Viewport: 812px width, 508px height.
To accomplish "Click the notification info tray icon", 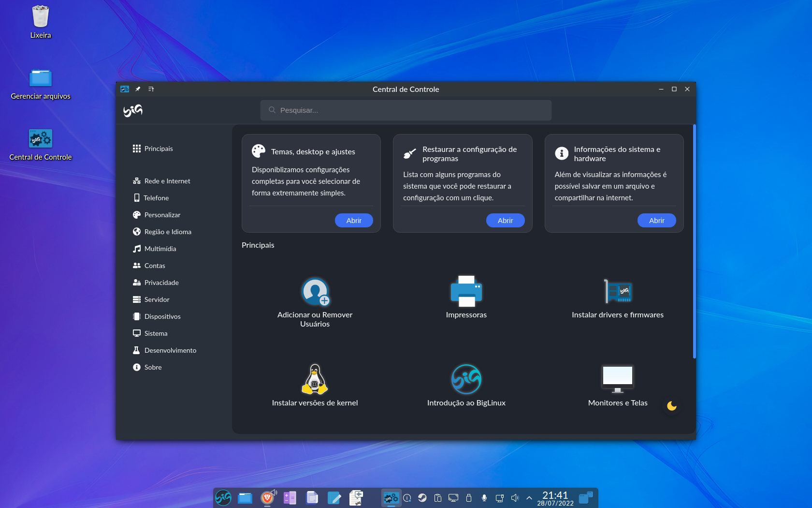I will point(407,498).
